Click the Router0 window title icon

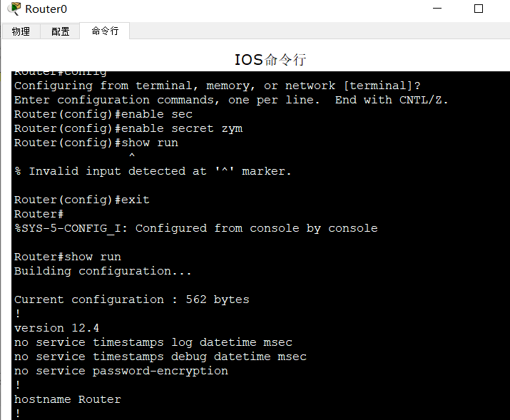click(x=14, y=9)
